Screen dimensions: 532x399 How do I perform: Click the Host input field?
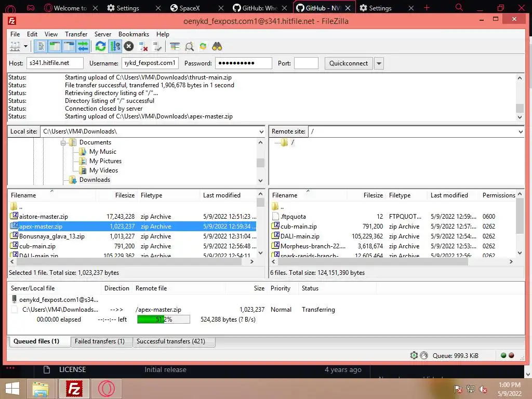(x=55, y=63)
